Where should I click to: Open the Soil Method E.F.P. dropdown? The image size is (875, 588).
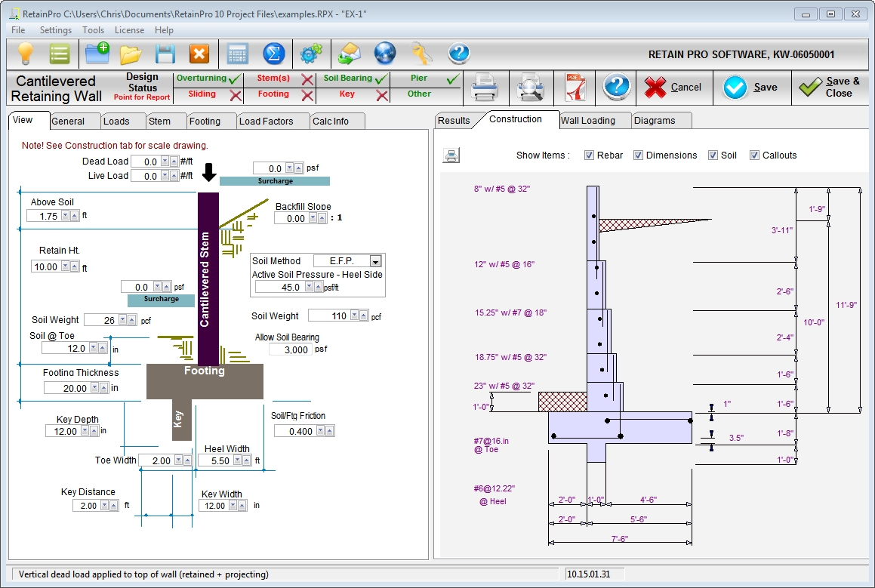(375, 261)
